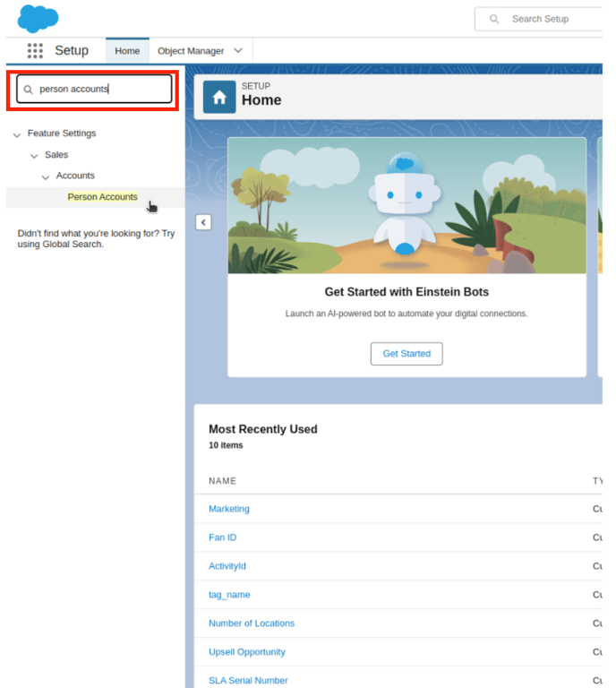
Task: Click the NAME column header
Action: [222, 481]
